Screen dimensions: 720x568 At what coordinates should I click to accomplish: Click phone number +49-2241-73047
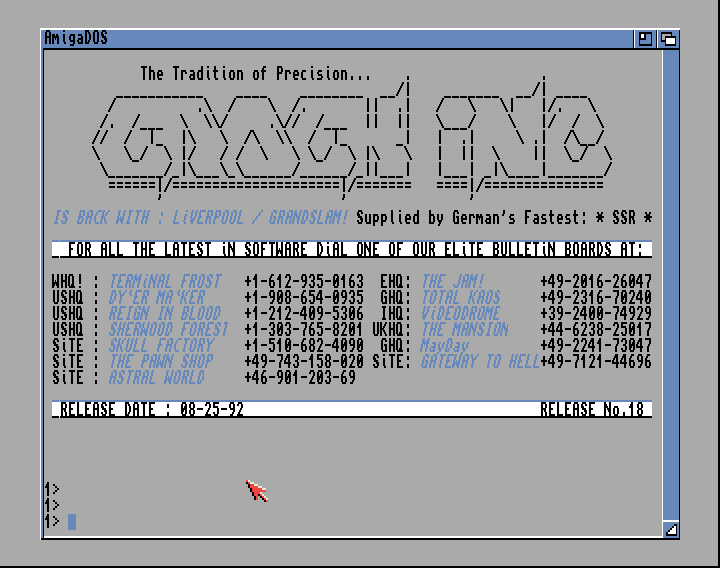click(596, 345)
